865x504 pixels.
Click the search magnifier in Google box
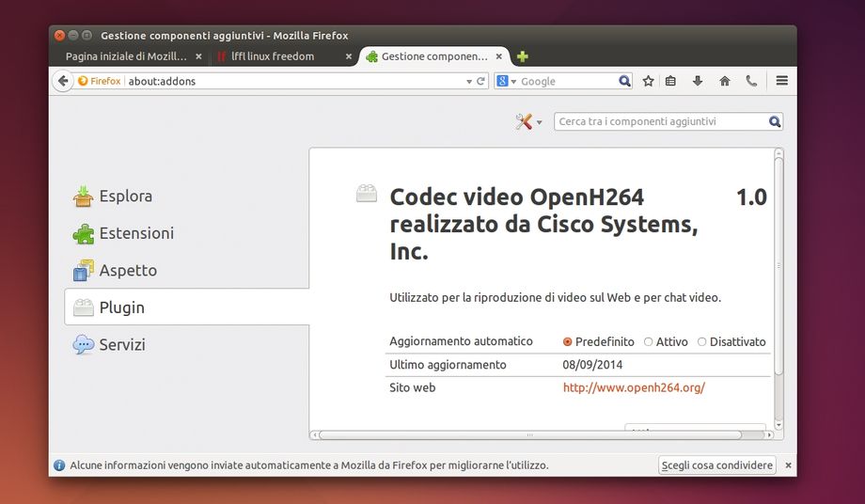pyautogui.click(x=624, y=81)
